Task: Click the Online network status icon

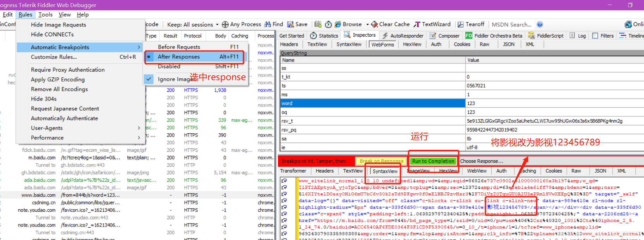Action: point(628,24)
